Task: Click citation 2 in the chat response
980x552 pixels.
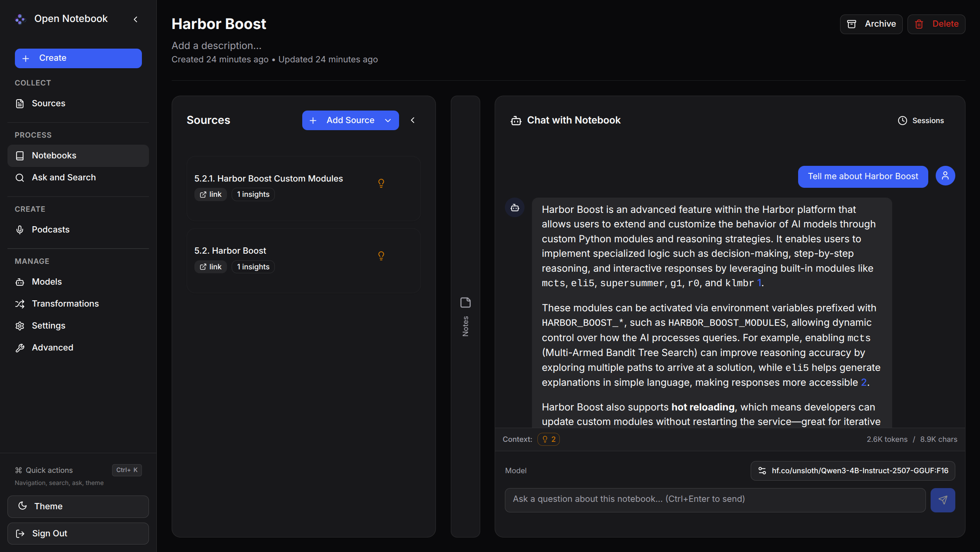Action: coord(864,382)
